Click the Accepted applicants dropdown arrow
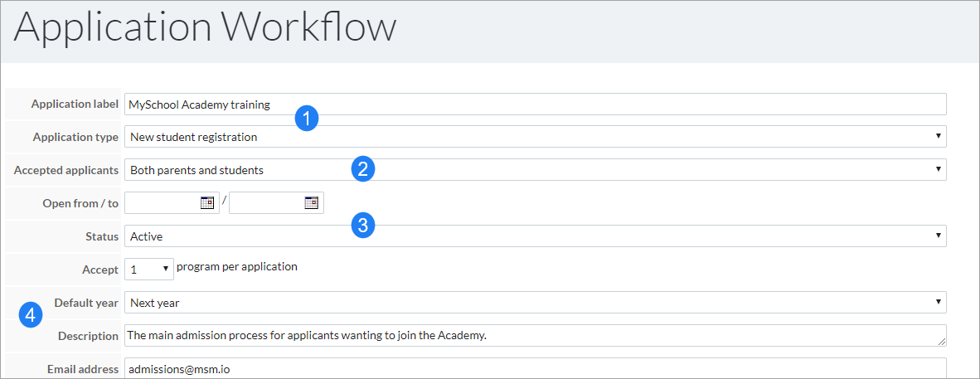The height and width of the screenshot is (379, 980). point(938,169)
